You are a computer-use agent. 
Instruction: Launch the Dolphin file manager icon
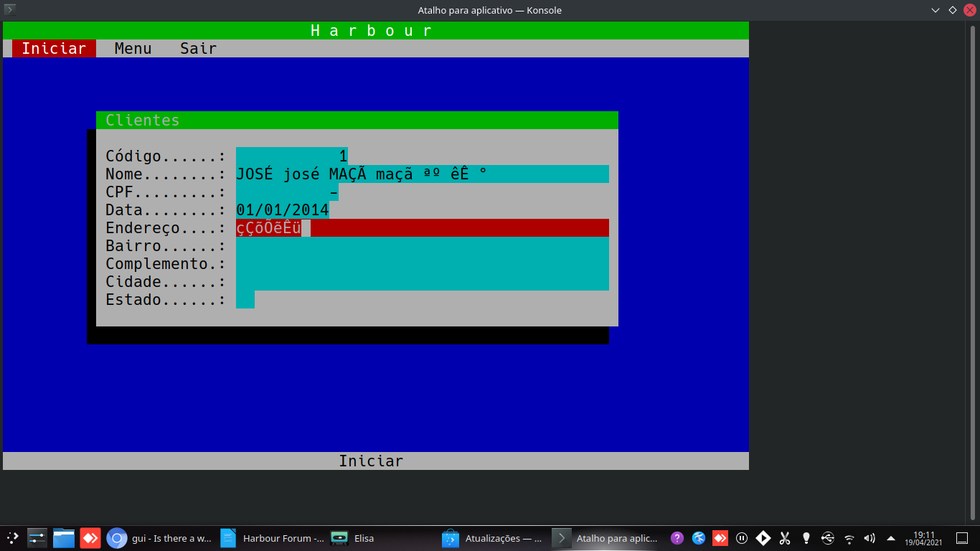[x=64, y=538]
